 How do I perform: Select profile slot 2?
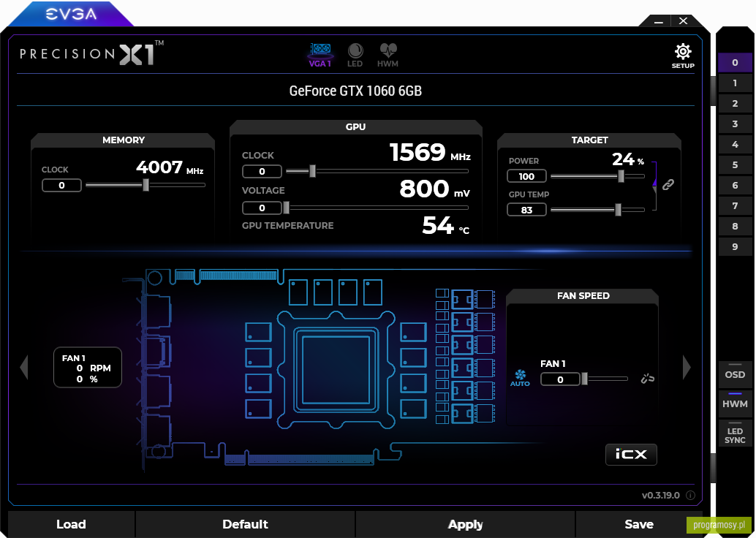click(x=735, y=103)
